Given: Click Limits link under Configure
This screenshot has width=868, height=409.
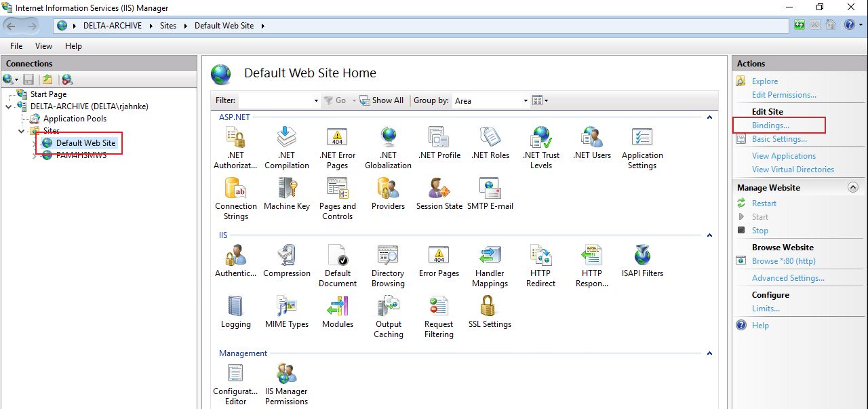Looking at the screenshot, I should pos(766,309).
